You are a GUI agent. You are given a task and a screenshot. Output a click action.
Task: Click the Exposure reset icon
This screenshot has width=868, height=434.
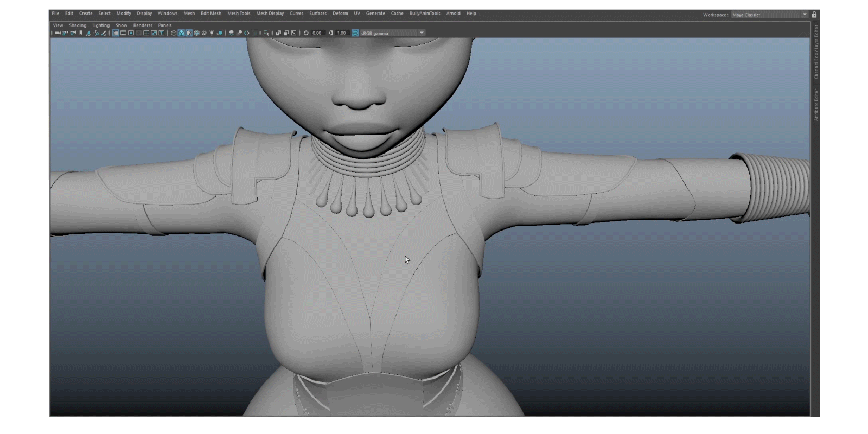coord(306,33)
